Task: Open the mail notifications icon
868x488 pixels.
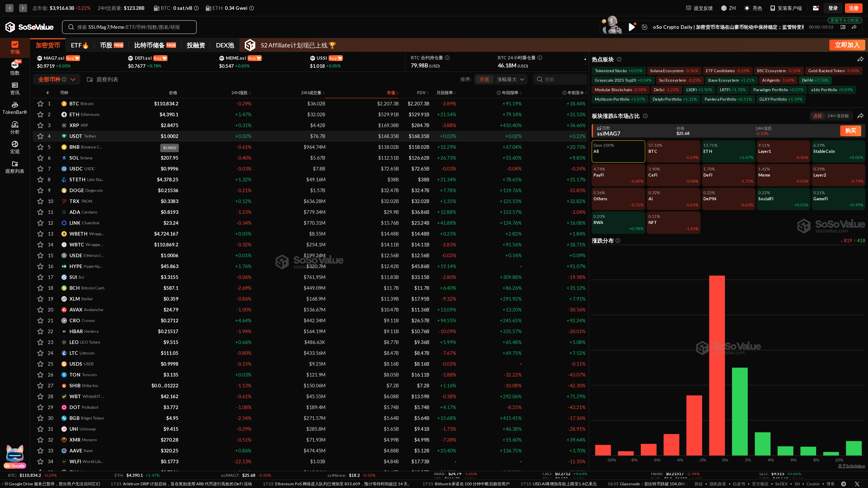Action: [x=816, y=8]
